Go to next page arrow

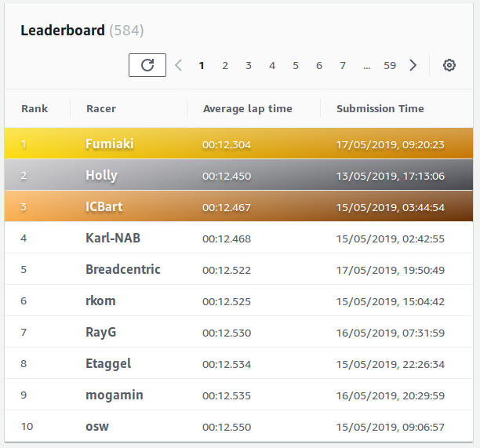[x=413, y=65]
